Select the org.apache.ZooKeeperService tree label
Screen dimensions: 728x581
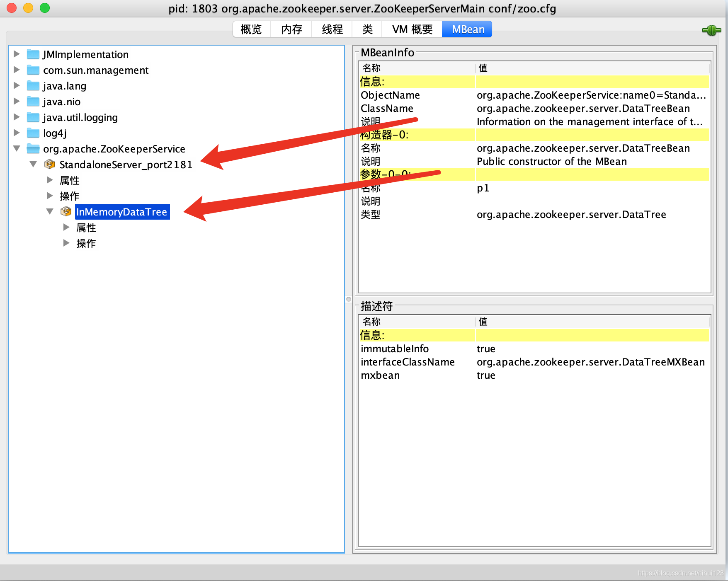[x=114, y=149]
